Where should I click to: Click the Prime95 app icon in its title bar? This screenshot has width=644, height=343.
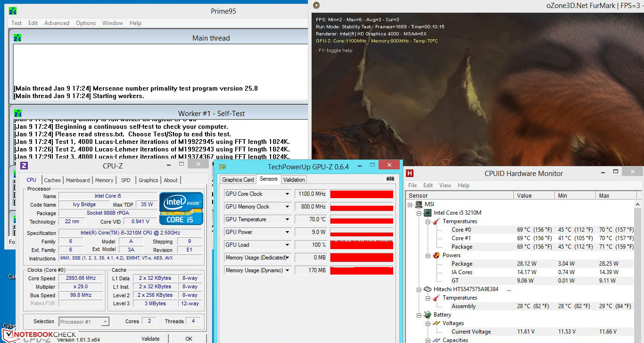(x=13, y=11)
